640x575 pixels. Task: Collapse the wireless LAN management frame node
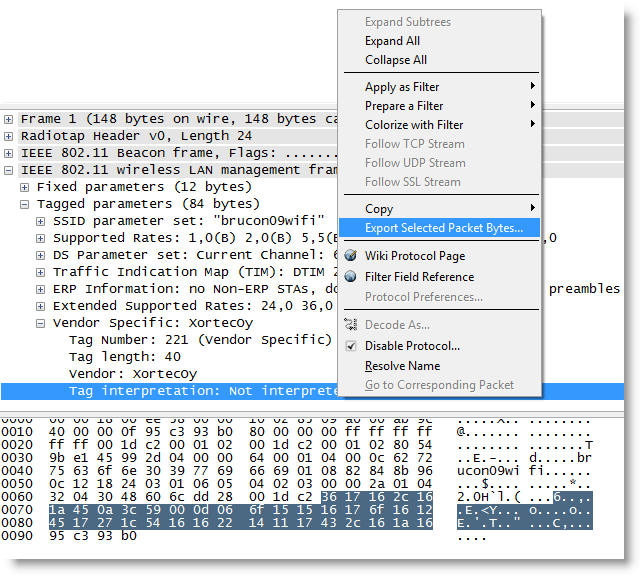coord(8,171)
